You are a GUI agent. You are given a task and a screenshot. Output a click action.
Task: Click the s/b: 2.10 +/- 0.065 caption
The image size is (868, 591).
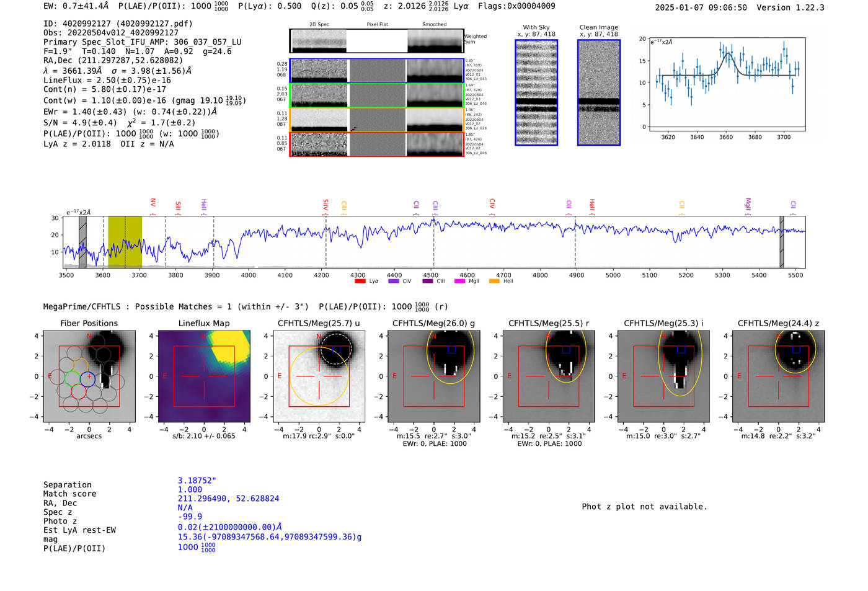204,436
